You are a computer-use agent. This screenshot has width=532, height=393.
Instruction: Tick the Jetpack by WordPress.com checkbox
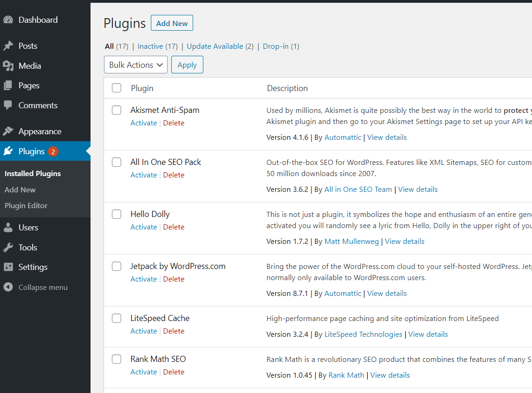(117, 266)
